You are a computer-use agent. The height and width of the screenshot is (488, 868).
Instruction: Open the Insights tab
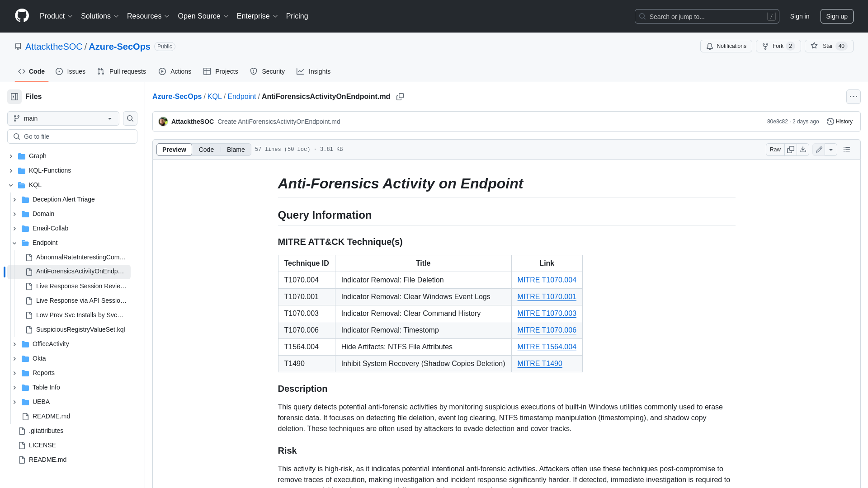(x=314, y=71)
